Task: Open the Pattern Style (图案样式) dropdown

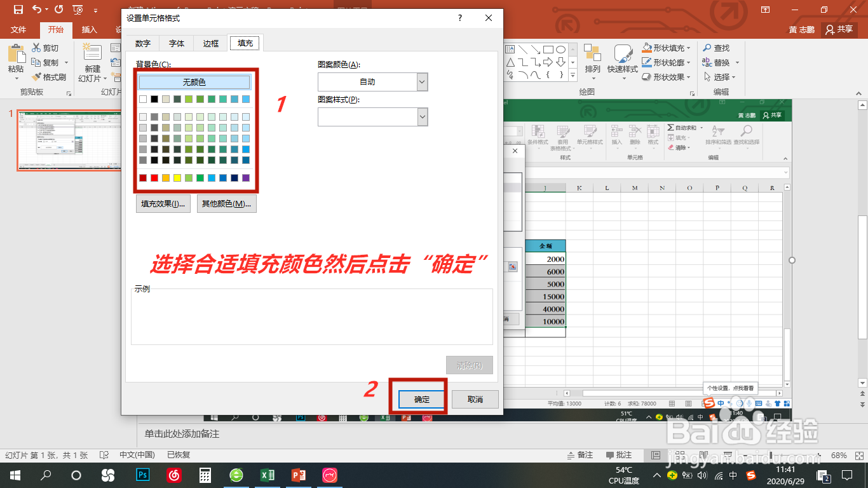Action: (x=423, y=117)
